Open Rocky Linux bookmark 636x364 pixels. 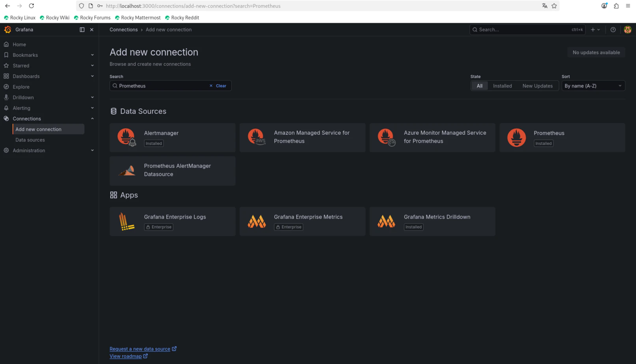click(20, 18)
